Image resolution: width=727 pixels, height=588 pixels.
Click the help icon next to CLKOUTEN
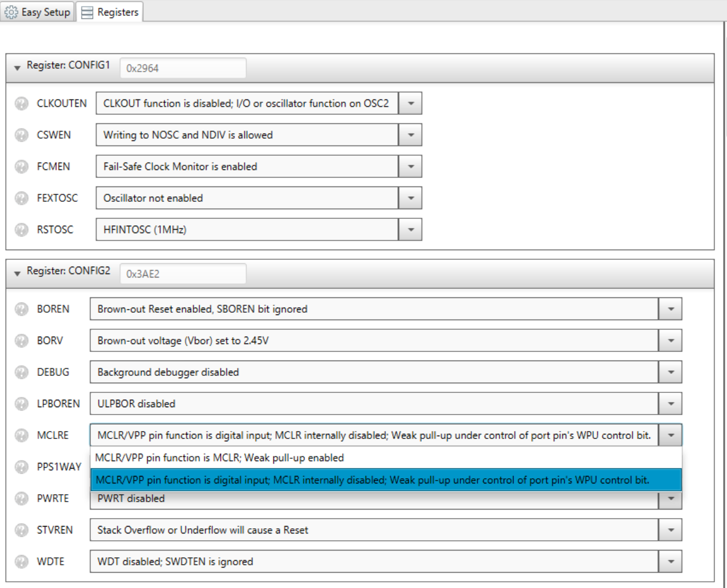click(x=21, y=103)
